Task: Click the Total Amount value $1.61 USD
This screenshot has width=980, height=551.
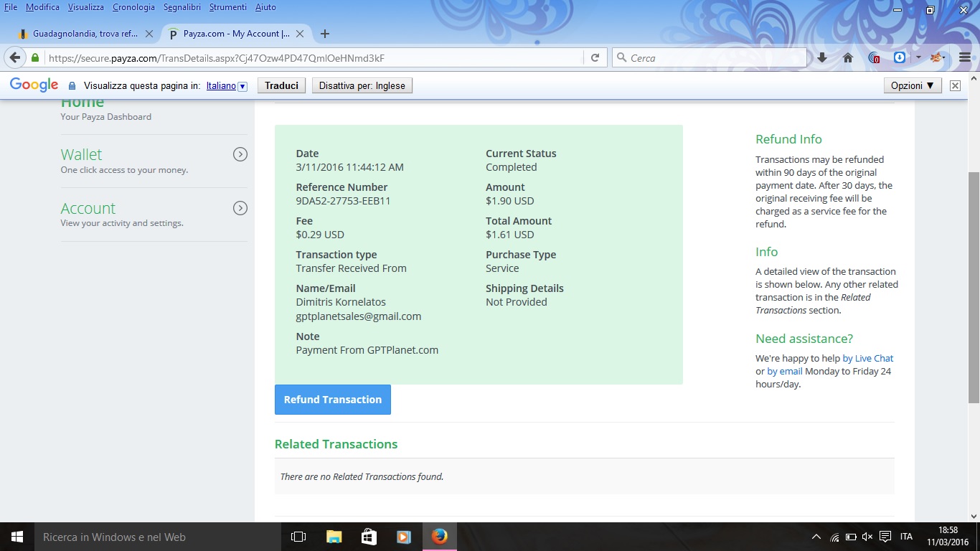Action: point(510,235)
